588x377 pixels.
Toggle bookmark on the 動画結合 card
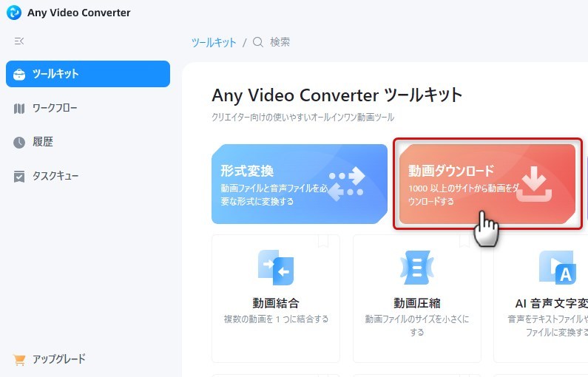click(323, 241)
